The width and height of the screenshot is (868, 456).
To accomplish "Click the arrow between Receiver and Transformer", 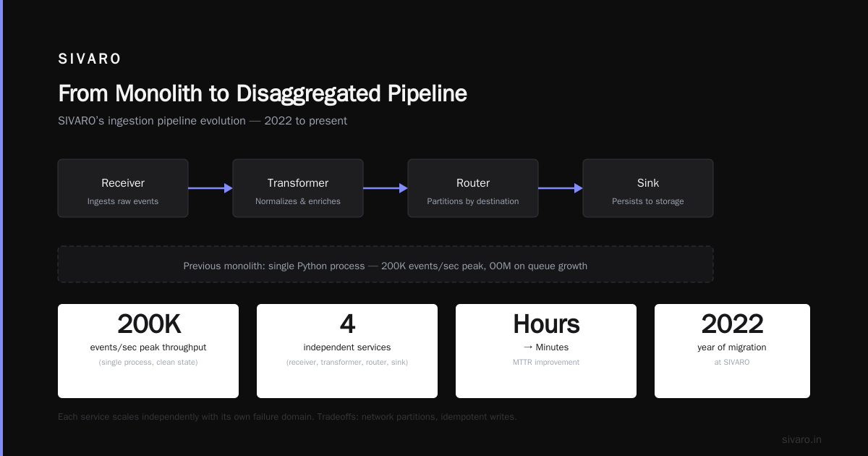I will (x=210, y=188).
